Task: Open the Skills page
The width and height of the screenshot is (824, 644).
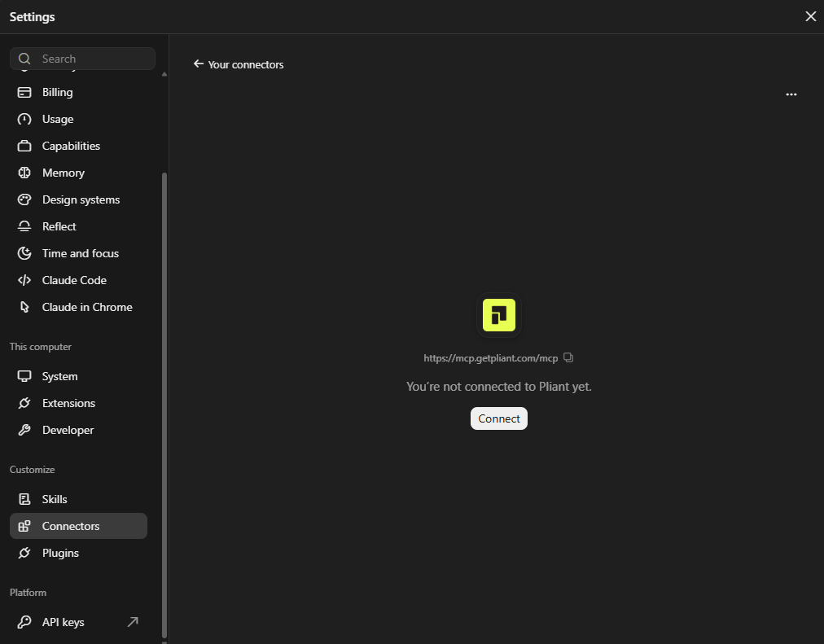Action: click(x=78, y=499)
